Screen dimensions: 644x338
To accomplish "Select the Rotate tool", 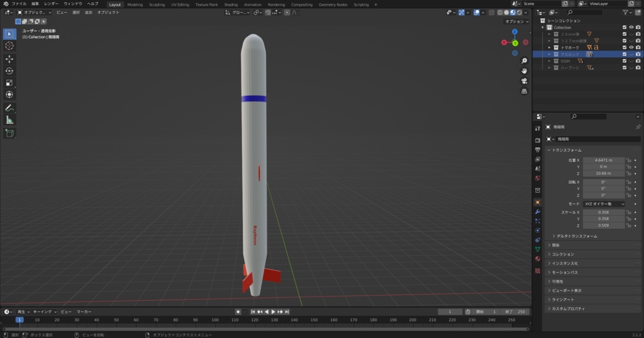I will click(x=9, y=71).
